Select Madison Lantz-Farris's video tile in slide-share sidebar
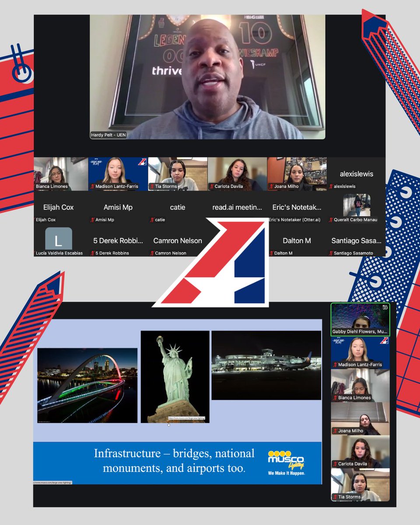Screen dimensions: 420x525 (360, 353)
